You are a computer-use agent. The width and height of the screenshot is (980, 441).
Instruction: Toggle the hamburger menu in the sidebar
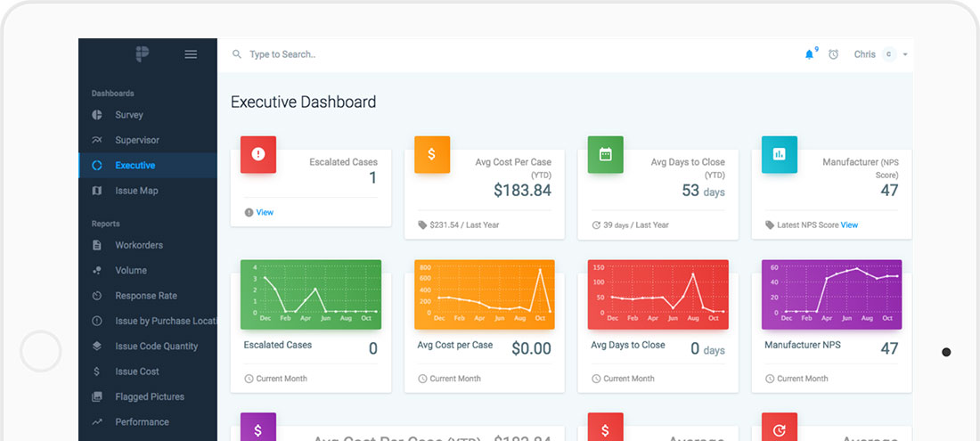pos(191,54)
